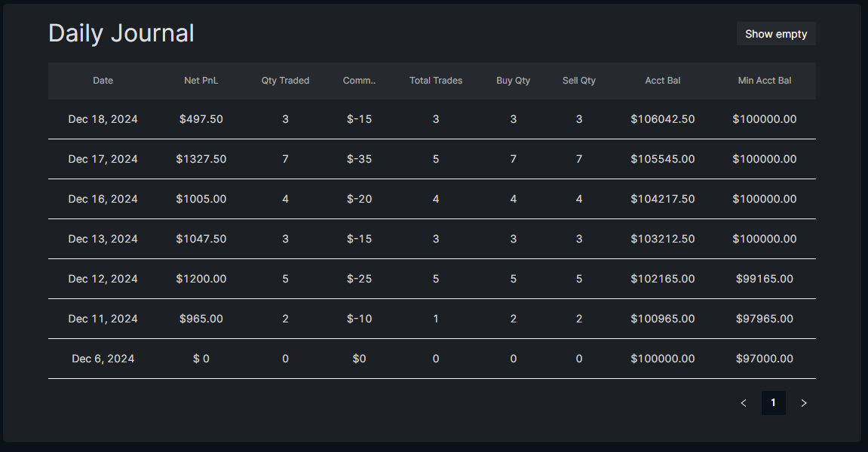Click the Sell Qty column header

tap(579, 81)
